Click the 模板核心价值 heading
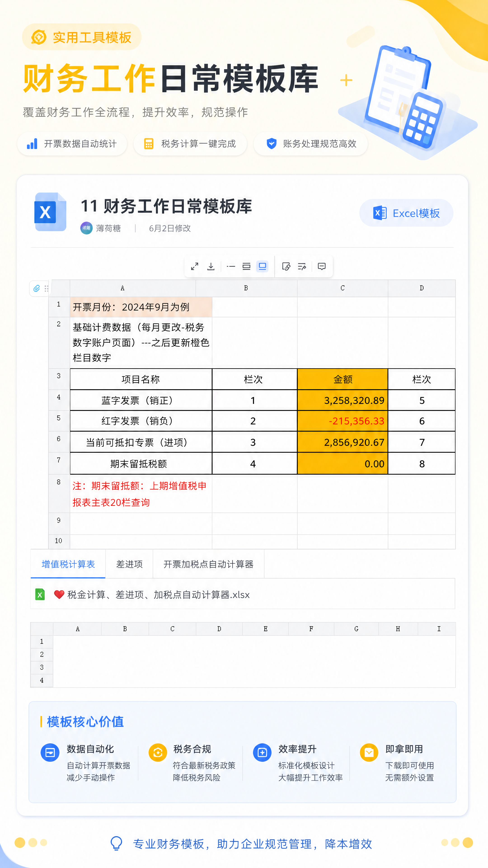Viewport: 488px width, 868px height. coord(85,722)
